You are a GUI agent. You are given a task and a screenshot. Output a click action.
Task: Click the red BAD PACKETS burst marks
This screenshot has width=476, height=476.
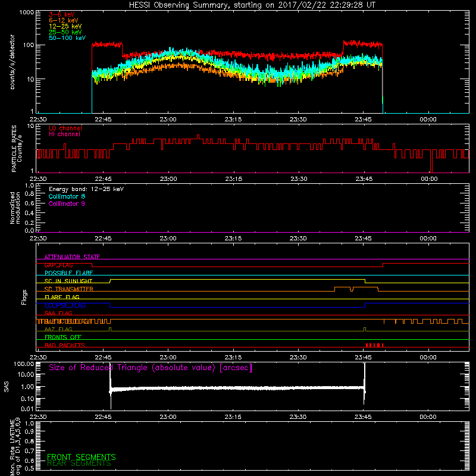pyautogui.click(x=374, y=345)
